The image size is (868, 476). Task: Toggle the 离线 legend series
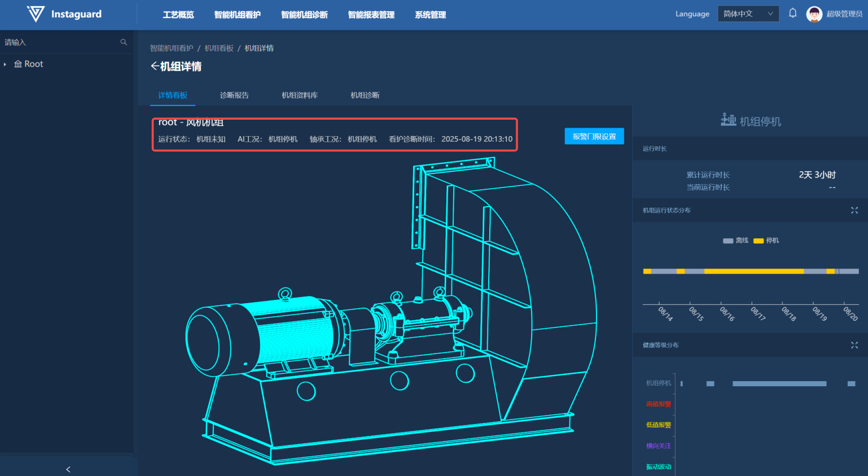(735, 241)
